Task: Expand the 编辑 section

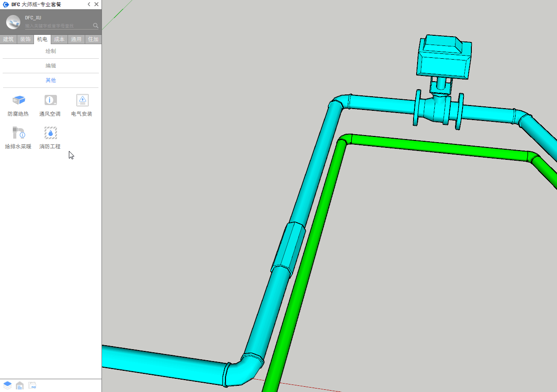Action: coord(51,66)
